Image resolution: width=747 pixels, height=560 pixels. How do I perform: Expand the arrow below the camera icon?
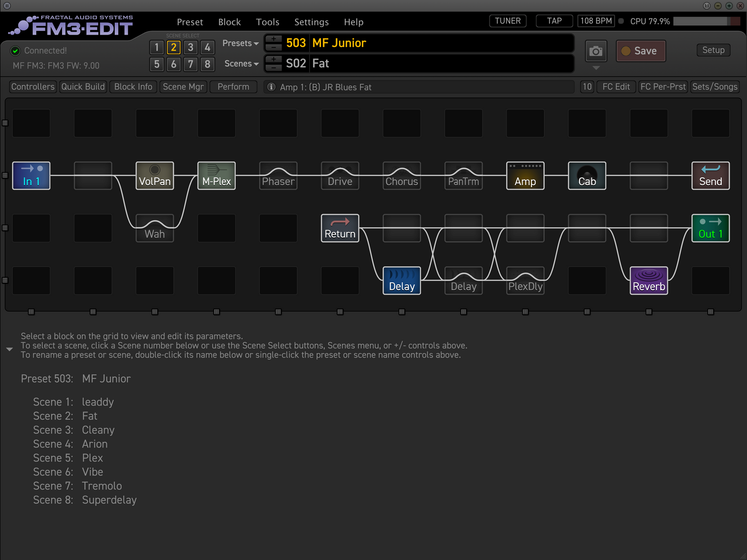point(596,68)
